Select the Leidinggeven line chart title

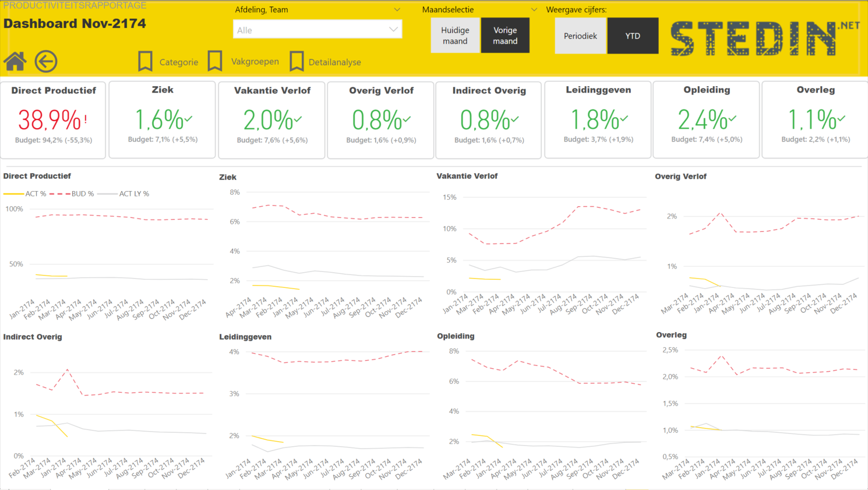tap(245, 337)
